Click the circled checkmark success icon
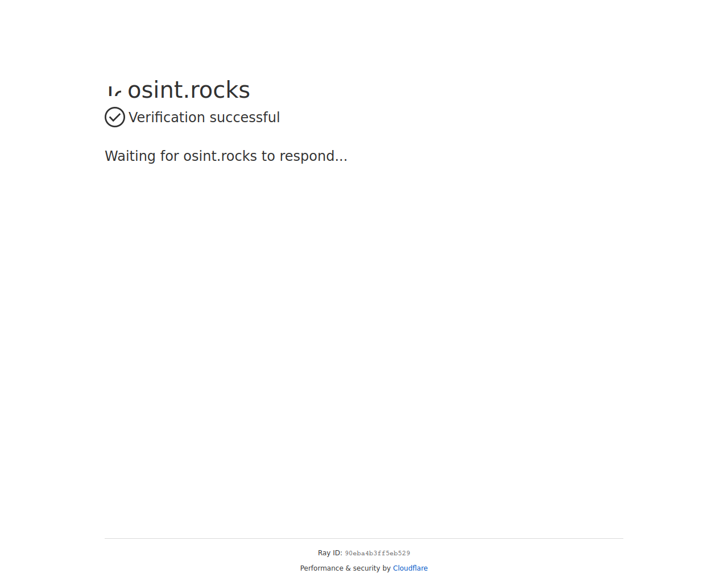The width and height of the screenshot is (728, 582). click(x=115, y=117)
